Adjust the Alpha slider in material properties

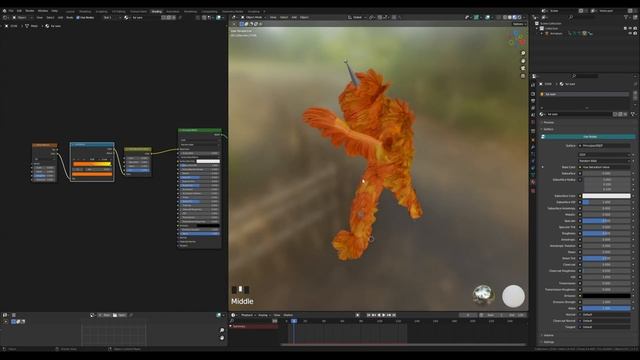tap(606, 308)
